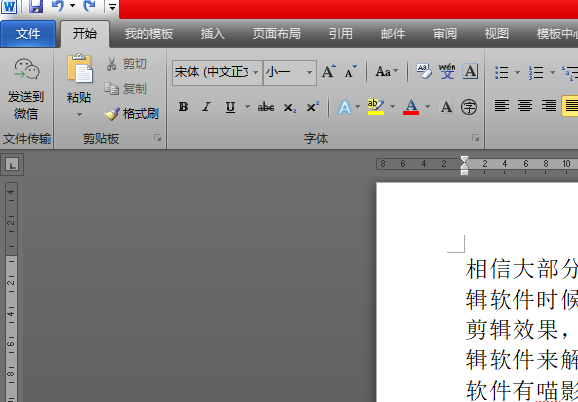Toggle underline formatting

tap(230, 107)
